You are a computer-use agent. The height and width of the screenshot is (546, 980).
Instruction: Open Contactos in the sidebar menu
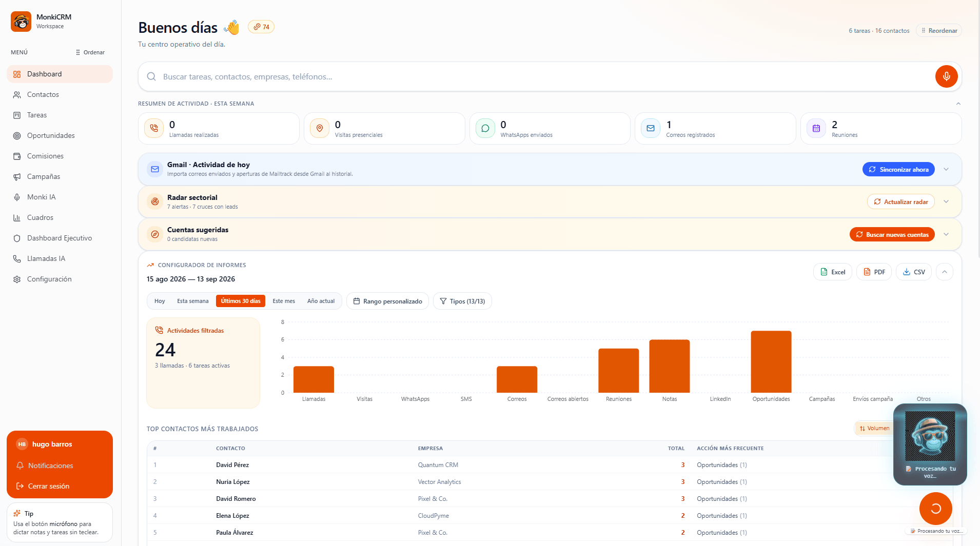60,94
